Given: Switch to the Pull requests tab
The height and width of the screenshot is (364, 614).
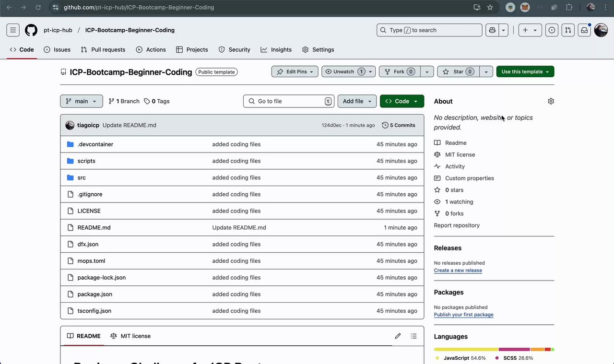Looking at the screenshot, I should coord(103,50).
